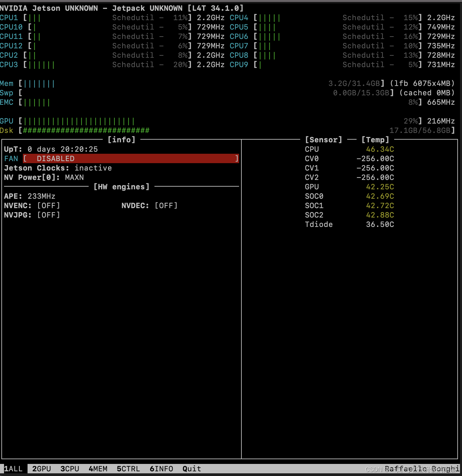Click the (lfb 6075x4MB) text
The height and width of the screenshot is (476, 462).
coord(422,83)
